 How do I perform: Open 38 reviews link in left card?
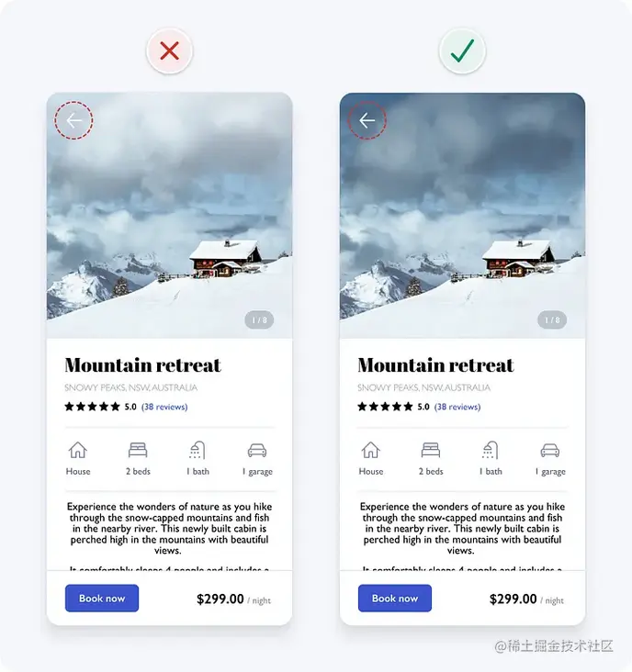click(164, 407)
